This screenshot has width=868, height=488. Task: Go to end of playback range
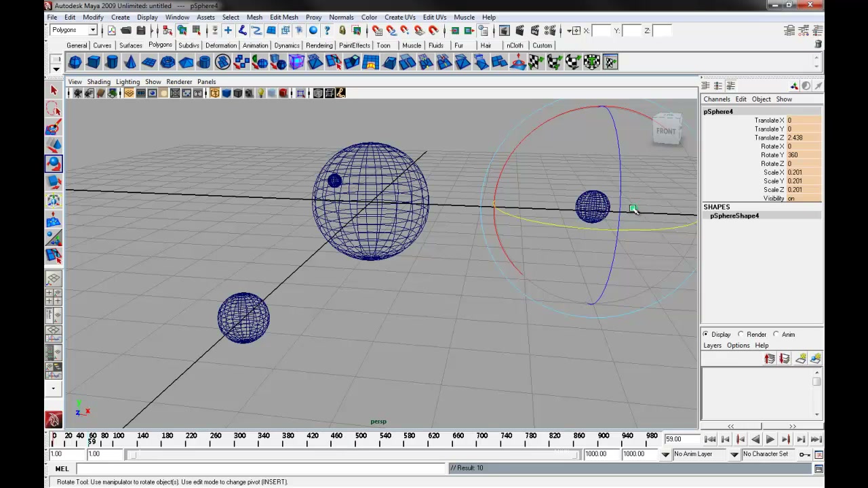pos(816,439)
